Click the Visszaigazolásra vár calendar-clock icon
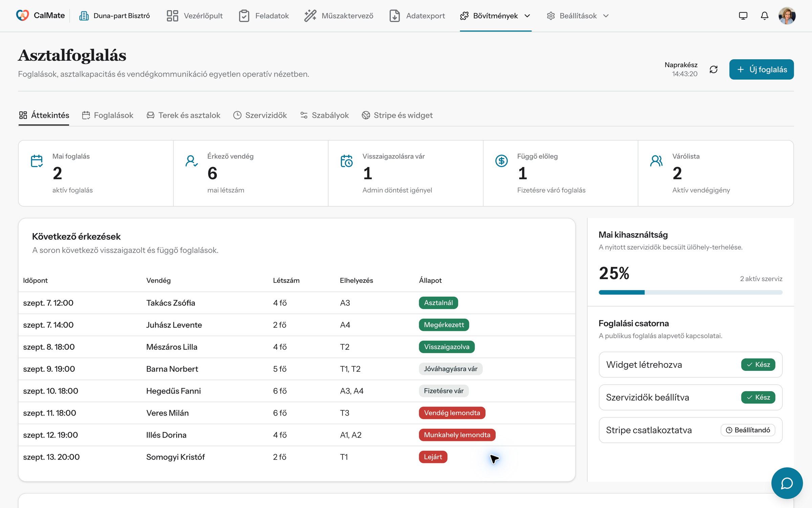 (346, 161)
